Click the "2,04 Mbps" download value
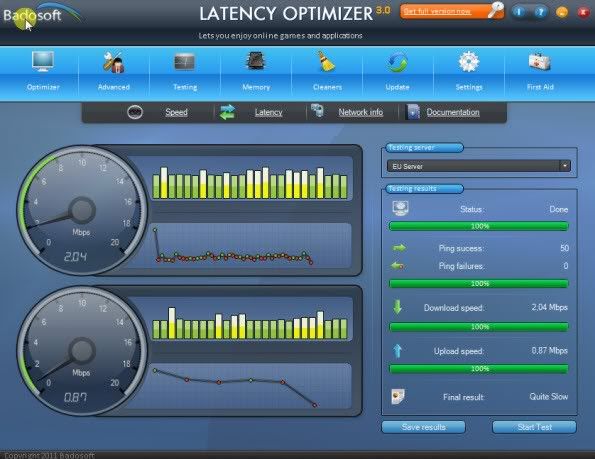Image resolution: width=595 pixels, height=459 pixels. pyautogui.click(x=549, y=307)
